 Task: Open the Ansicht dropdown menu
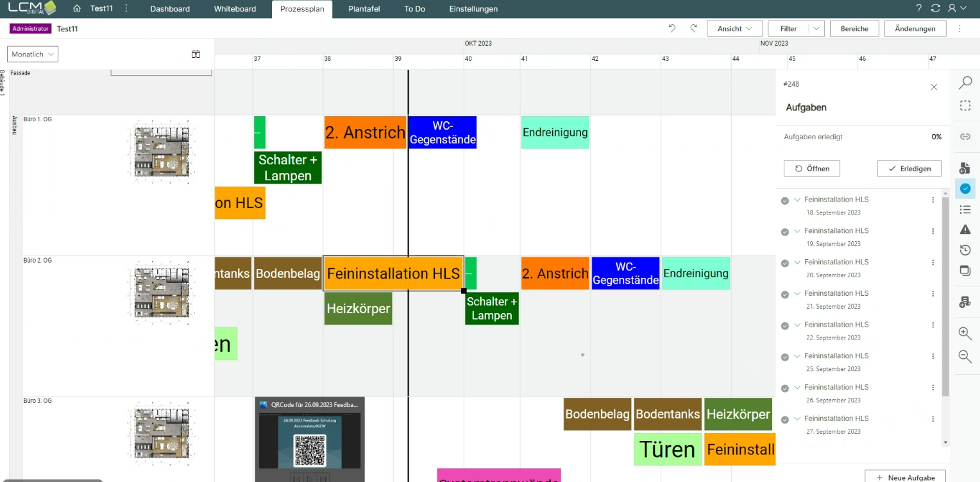(734, 28)
